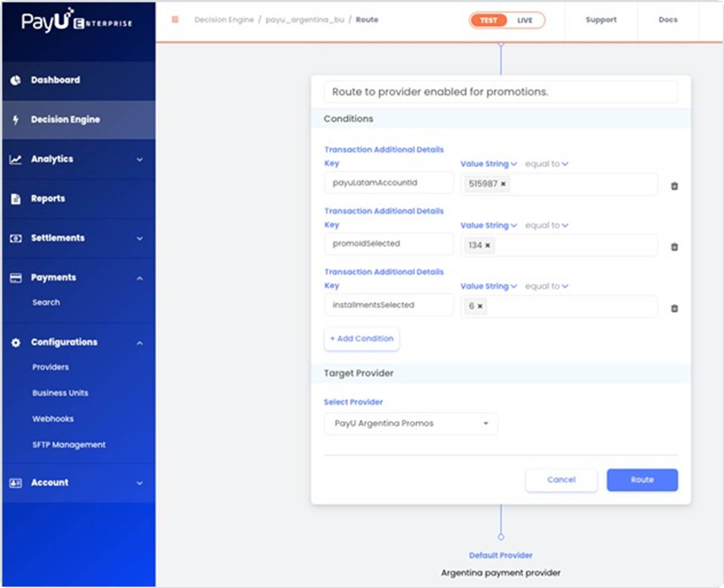Open Reports in the sidebar
The image size is (724, 588).
(48, 198)
